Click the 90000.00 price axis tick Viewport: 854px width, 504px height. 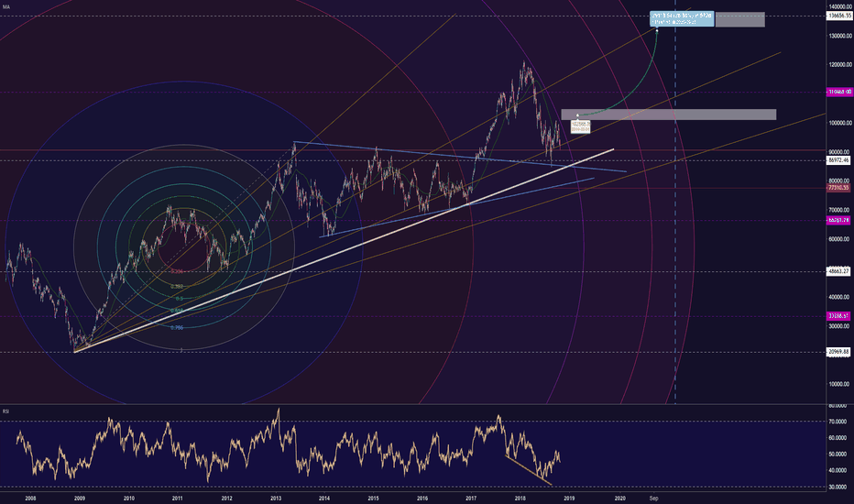[839, 152]
